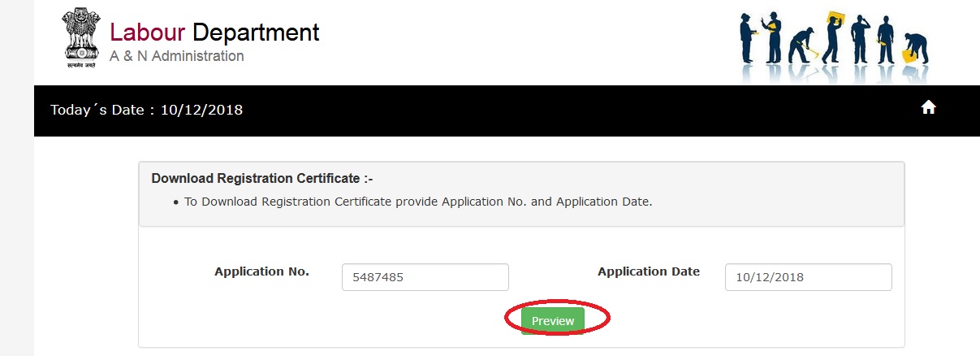980x356 pixels.
Task: Focus the Application No. input field
Action: coord(425,277)
